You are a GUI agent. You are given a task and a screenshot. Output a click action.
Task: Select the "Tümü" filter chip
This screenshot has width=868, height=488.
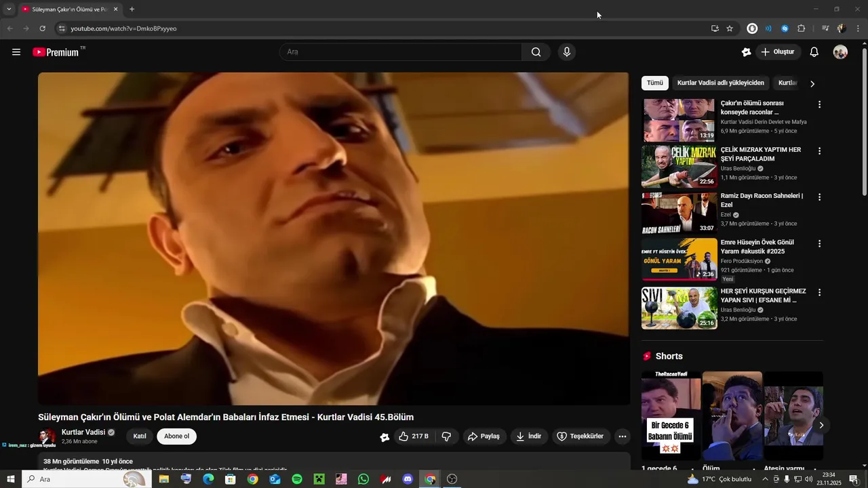(x=655, y=83)
